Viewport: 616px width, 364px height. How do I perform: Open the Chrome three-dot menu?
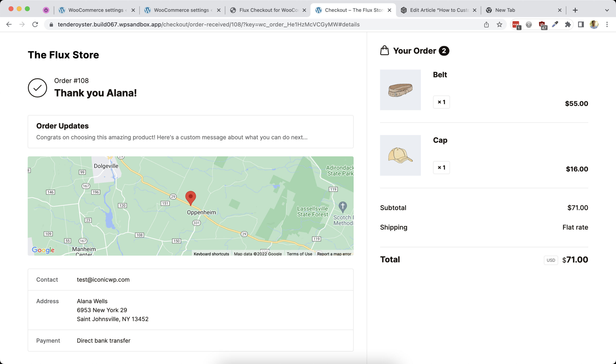(x=607, y=25)
